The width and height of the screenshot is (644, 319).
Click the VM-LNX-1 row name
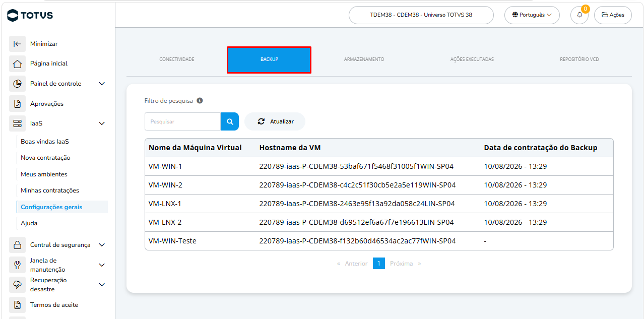click(165, 204)
